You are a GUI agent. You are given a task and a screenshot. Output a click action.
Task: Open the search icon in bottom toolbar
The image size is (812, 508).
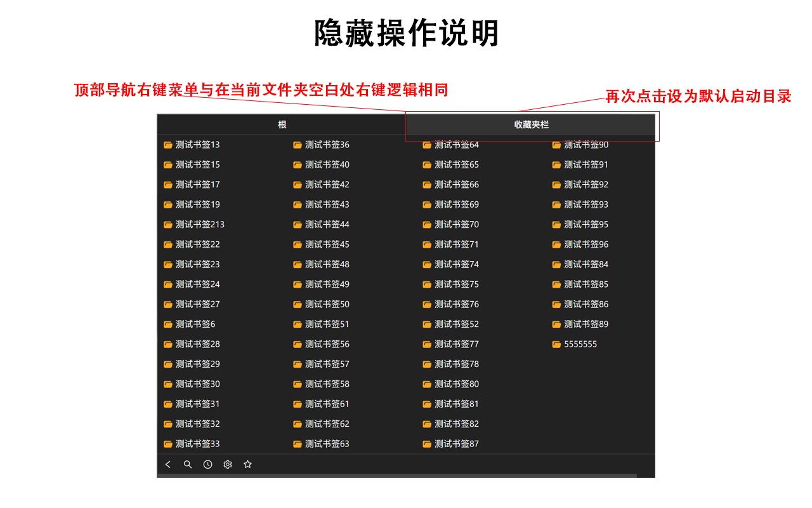click(188, 464)
